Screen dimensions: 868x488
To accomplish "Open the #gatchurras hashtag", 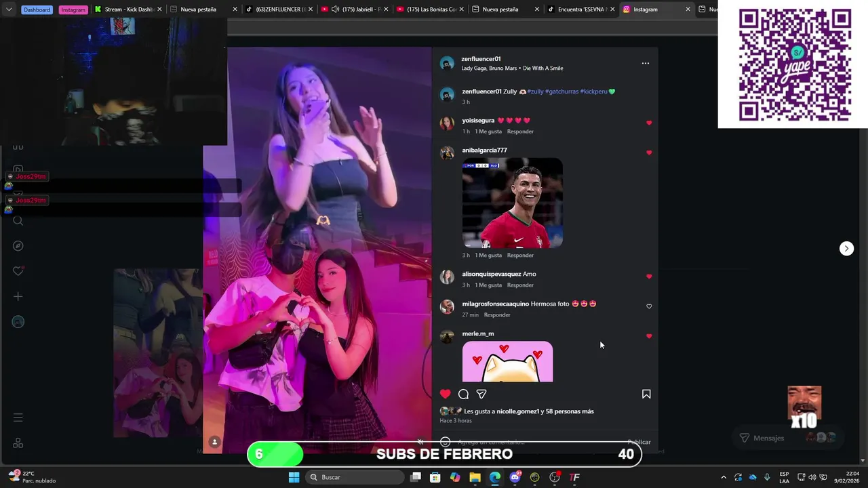I will 561,91.
